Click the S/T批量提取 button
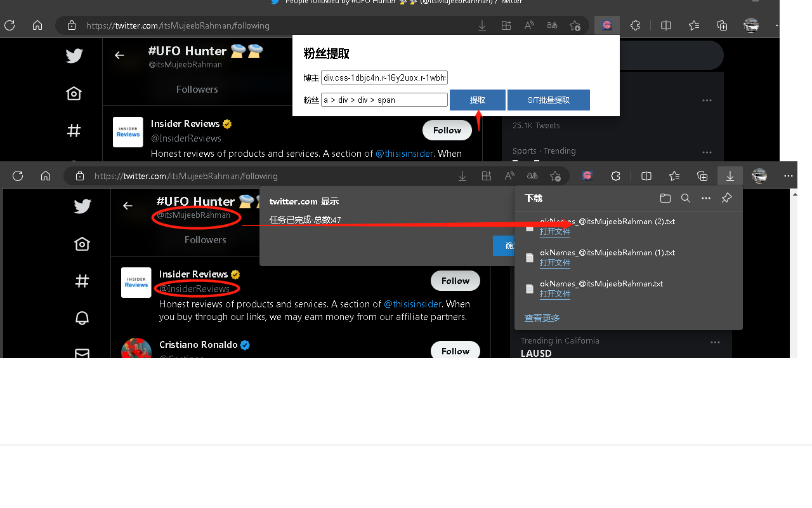 pyautogui.click(x=549, y=100)
